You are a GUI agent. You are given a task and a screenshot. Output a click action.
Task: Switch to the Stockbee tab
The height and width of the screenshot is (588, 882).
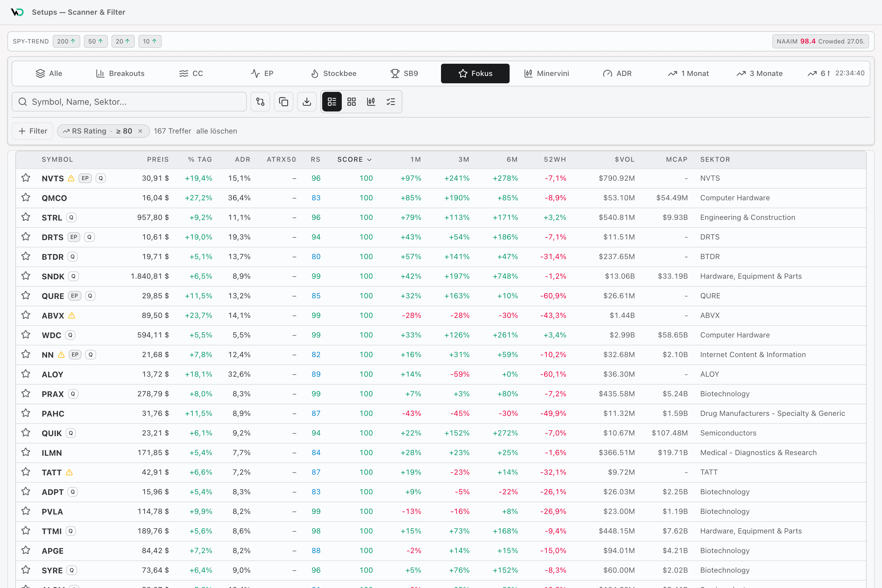tap(334, 73)
